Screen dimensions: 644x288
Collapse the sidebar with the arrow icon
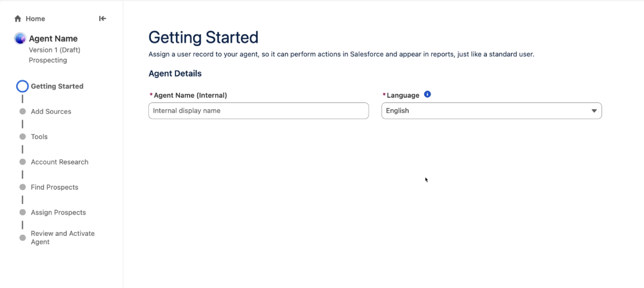102,19
